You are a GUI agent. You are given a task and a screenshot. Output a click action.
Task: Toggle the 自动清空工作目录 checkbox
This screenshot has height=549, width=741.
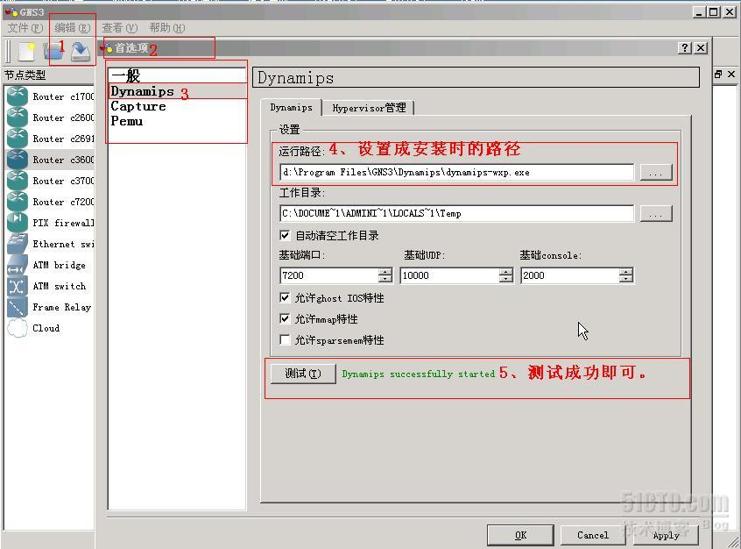[x=286, y=236]
